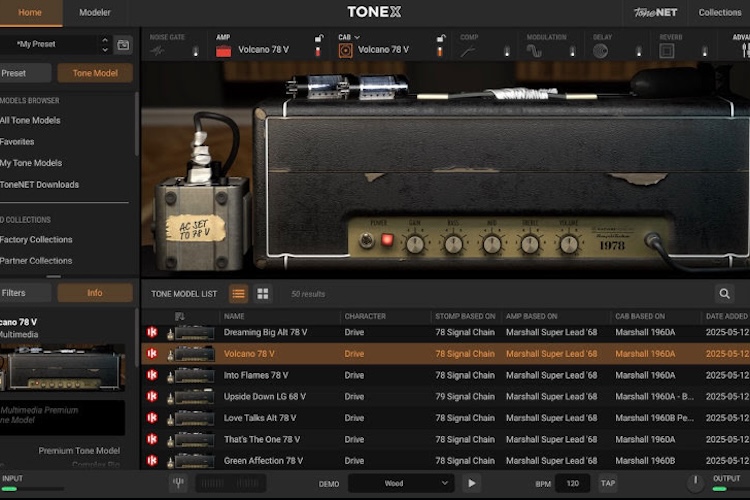Click the amp's GAIN knob
Screen dimensions: 750x500
coord(415,244)
